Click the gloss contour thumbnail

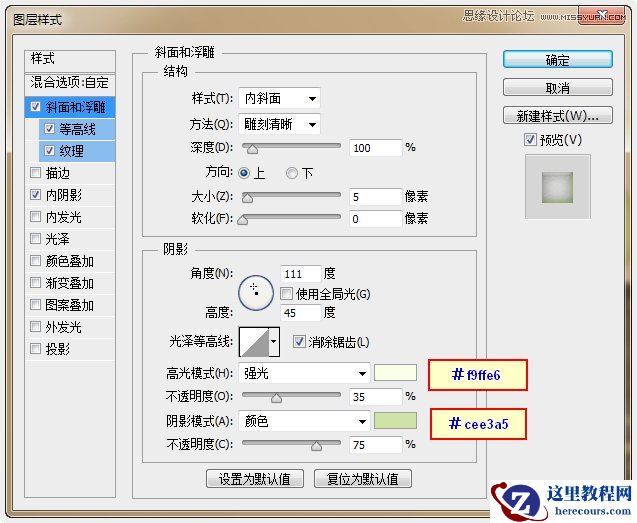point(254,342)
